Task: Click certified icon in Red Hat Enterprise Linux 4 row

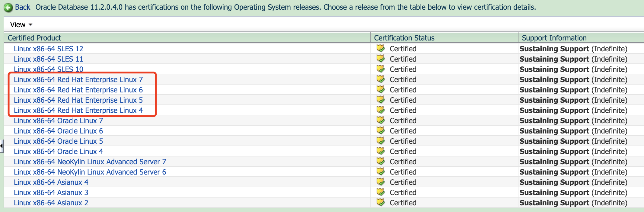Action: coord(381,110)
